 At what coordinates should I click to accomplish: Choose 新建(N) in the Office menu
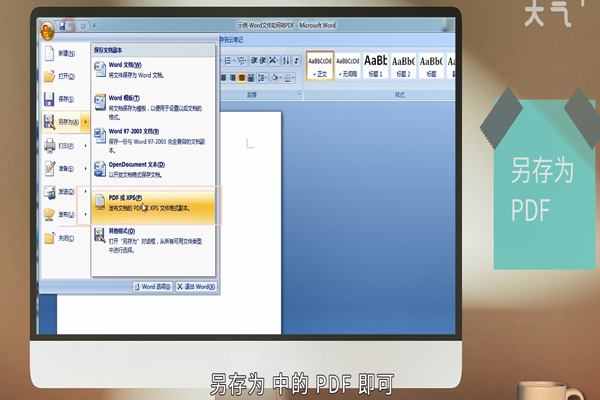pyautogui.click(x=65, y=53)
